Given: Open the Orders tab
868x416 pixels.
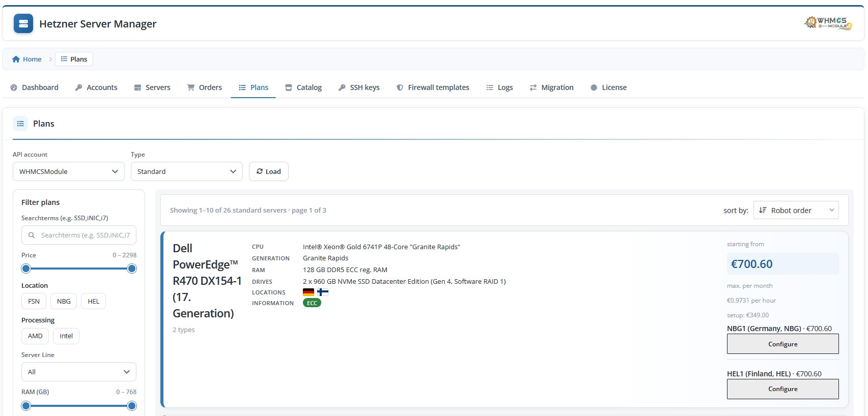Looking at the screenshot, I should (x=205, y=87).
